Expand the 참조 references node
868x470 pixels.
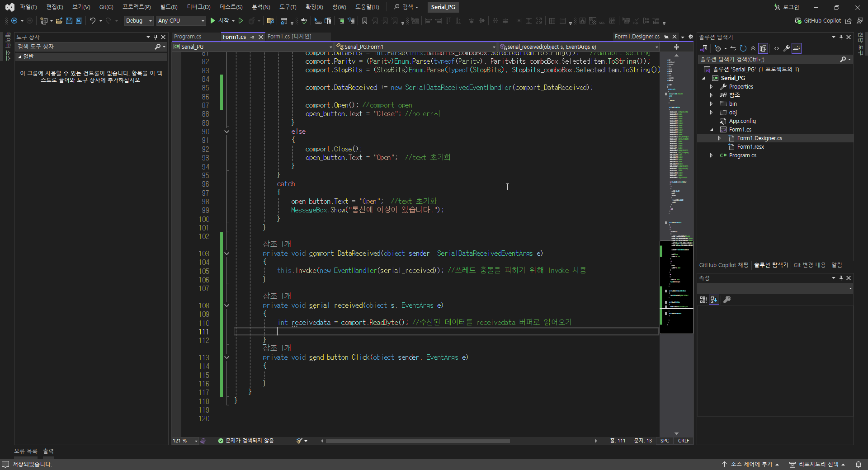pos(711,95)
